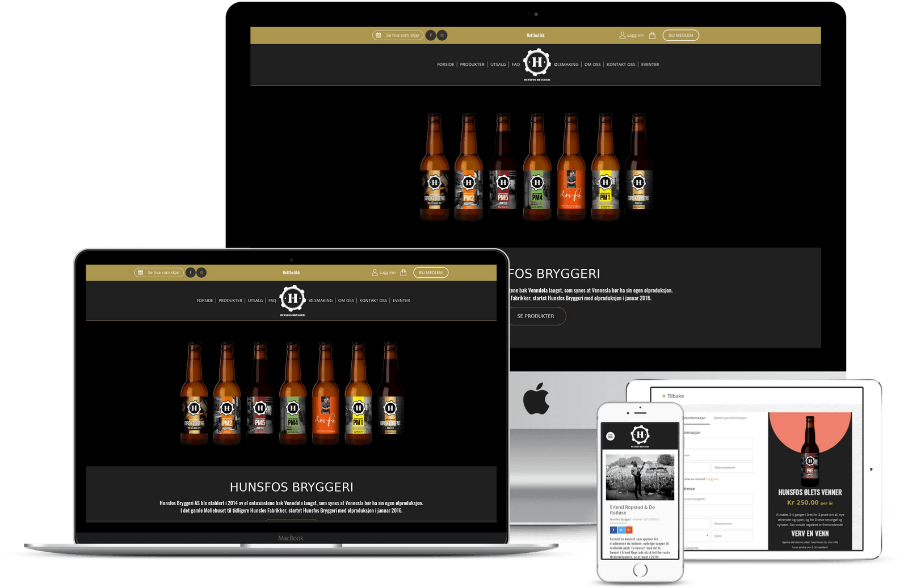Click the Hunsfos gear logo on the iMac
This screenshot has width=904, height=588.
click(x=537, y=64)
